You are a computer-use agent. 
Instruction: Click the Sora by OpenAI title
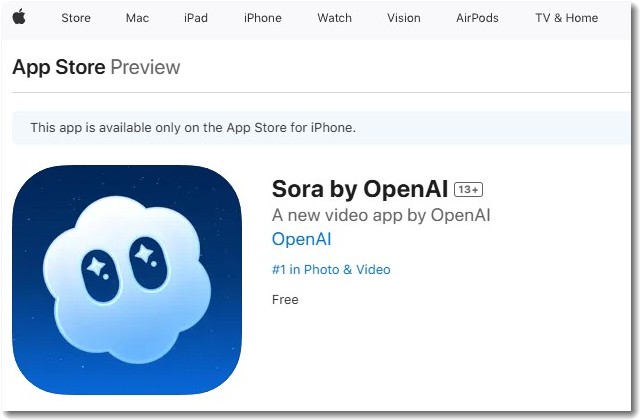360,189
